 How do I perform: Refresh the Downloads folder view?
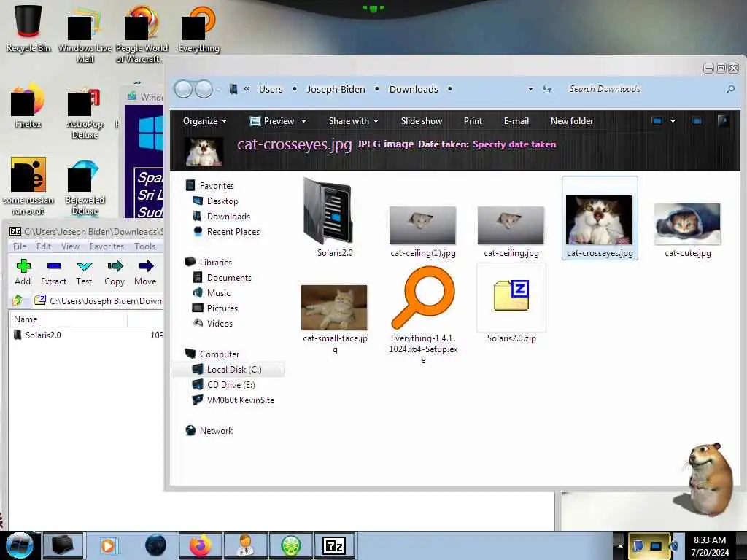pyautogui.click(x=547, y=89)
